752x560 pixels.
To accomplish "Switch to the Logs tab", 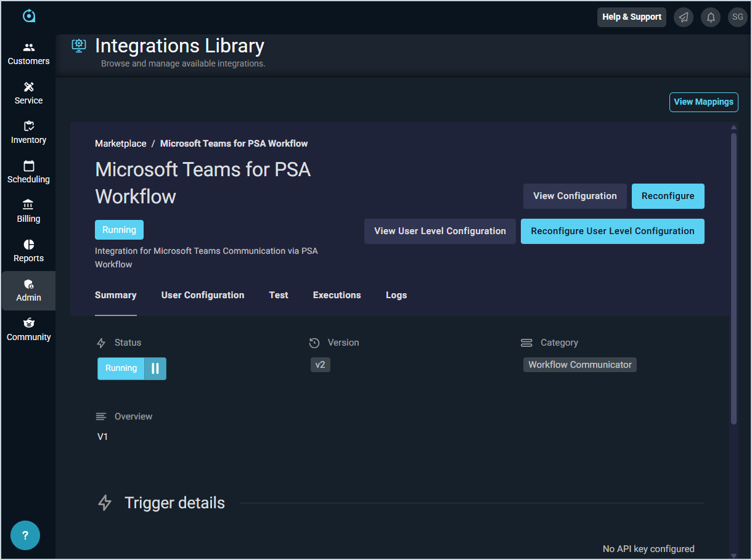I will tap(396, 295).
